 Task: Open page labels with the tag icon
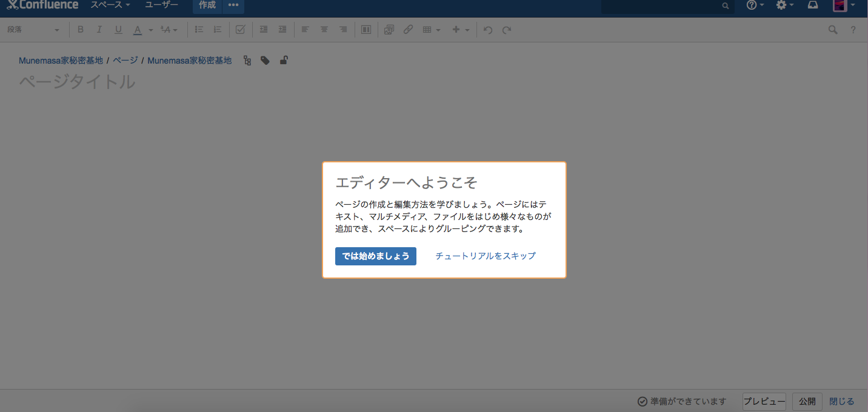click(265, 60)
